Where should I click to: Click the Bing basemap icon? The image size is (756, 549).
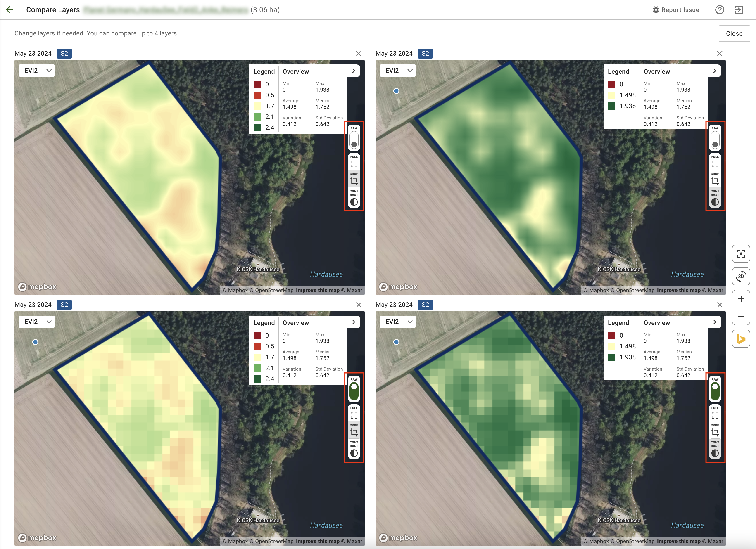tap(741, 339)
